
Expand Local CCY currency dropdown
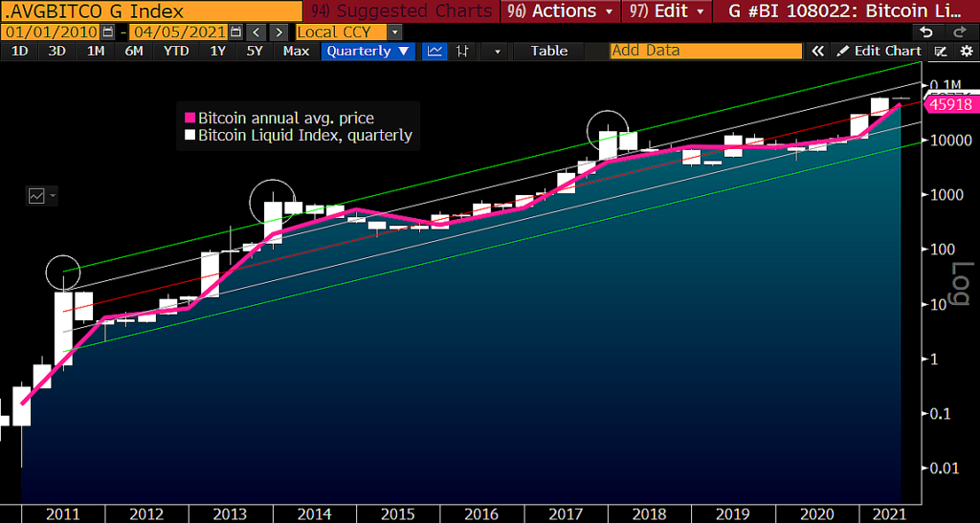coord(393,33)
